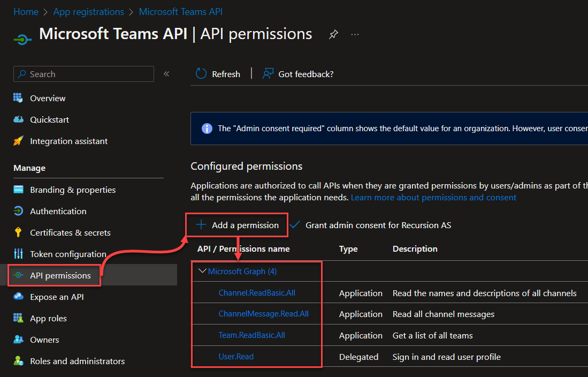The image size is (588, 377).
Task: Open Branding & properties settings
Action: pos(19,190)
